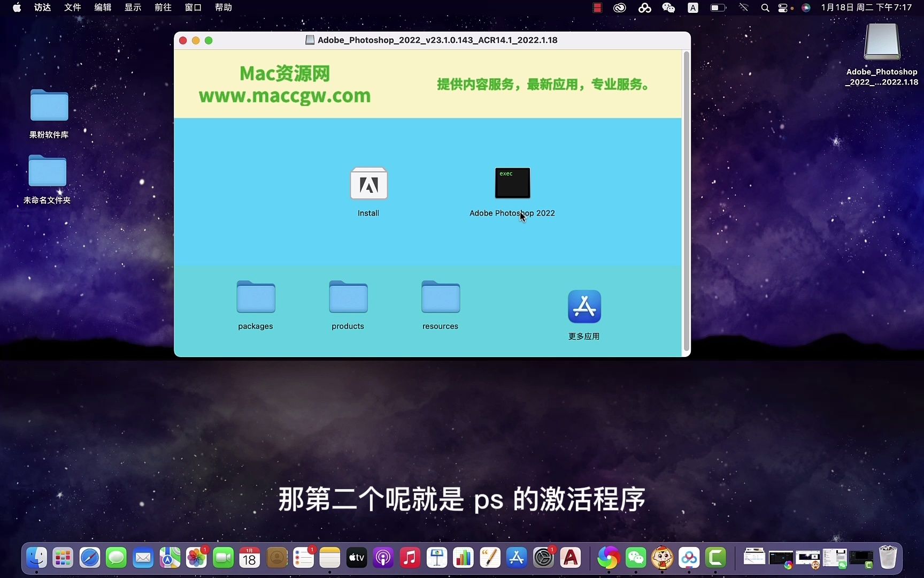Open Music from the Dock
Screen dimensions: 924x578
pyautogui.click(x=410, y=558)
